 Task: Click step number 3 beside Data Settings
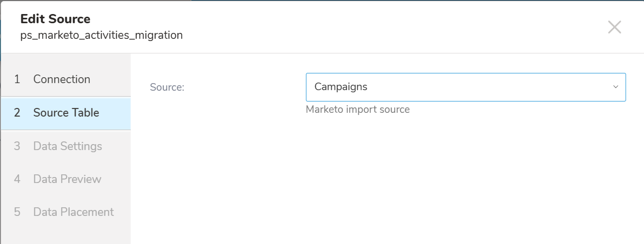[x=17, y=146]
